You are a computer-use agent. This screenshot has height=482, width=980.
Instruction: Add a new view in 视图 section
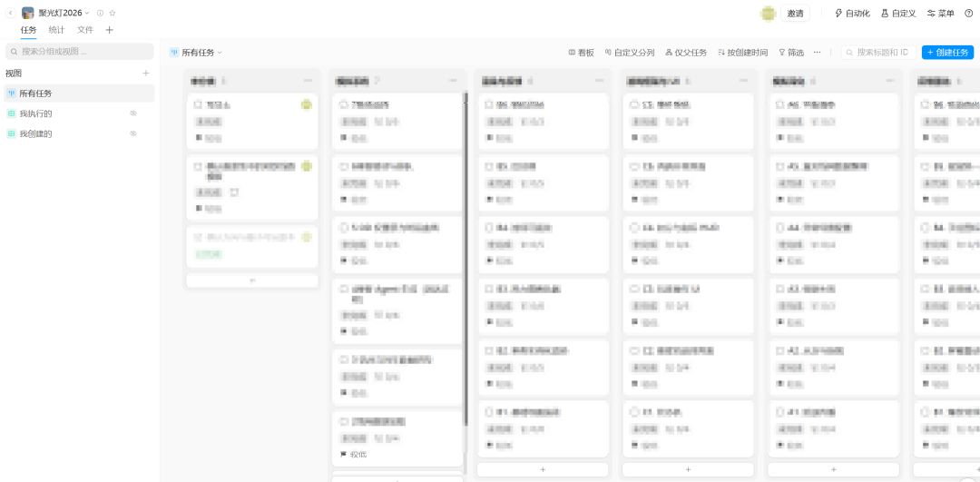145,74
